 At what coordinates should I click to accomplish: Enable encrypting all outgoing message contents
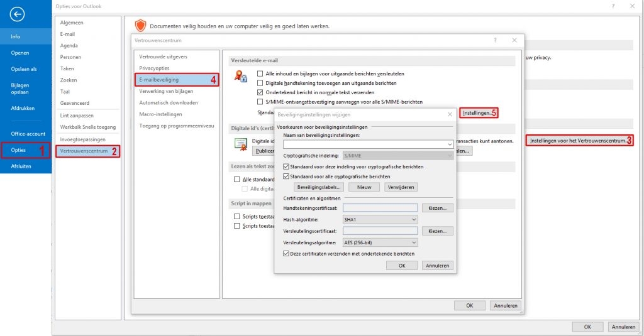[x=261, y=73]
